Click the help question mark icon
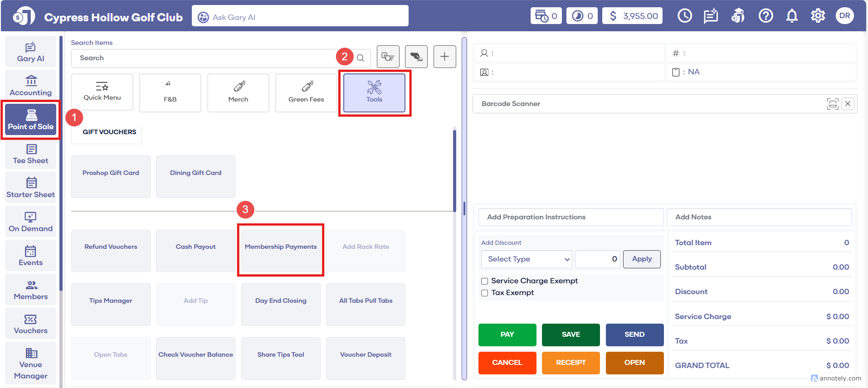 [766, 16]
